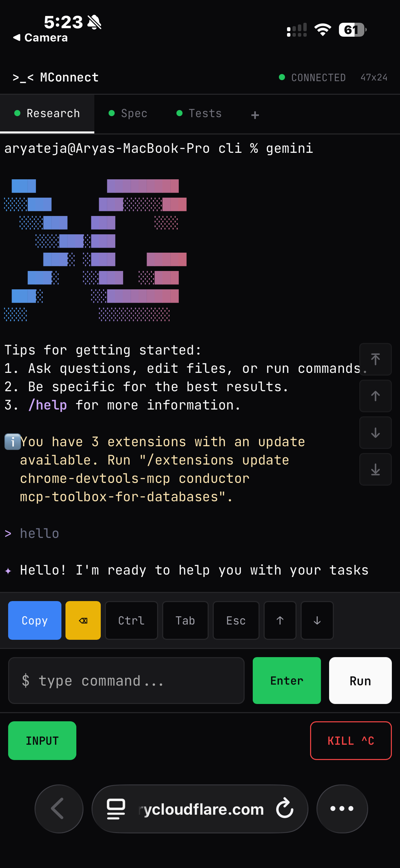Tap the Ctrl modifier key
This screenshot has width=400, height=868.
pos(131,620)
